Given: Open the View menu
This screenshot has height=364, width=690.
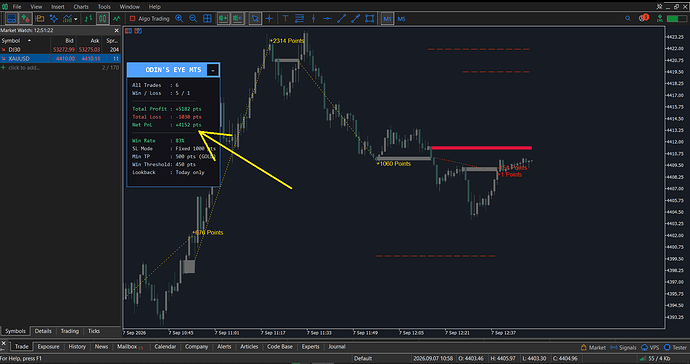Looking at the screenshot, I should pyautogui.click(x=36, y=7).
